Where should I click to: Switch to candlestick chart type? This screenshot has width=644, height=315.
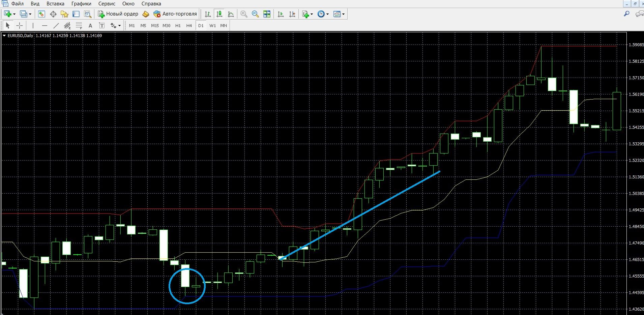tap(219, 14)
